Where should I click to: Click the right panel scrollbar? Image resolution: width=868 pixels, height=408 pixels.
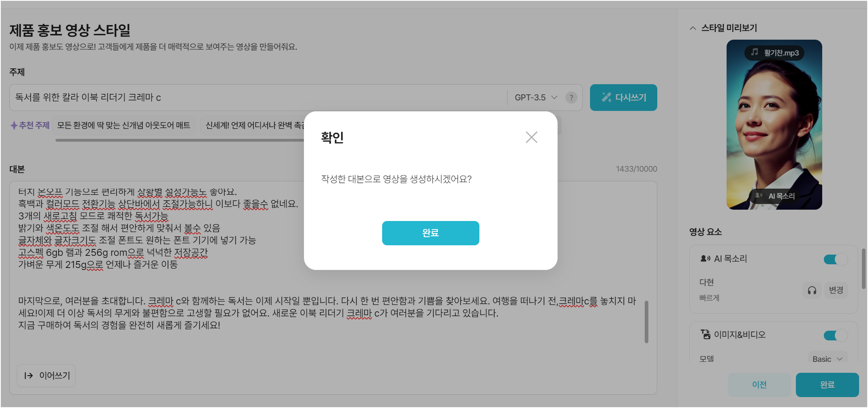tap(864, 269)
